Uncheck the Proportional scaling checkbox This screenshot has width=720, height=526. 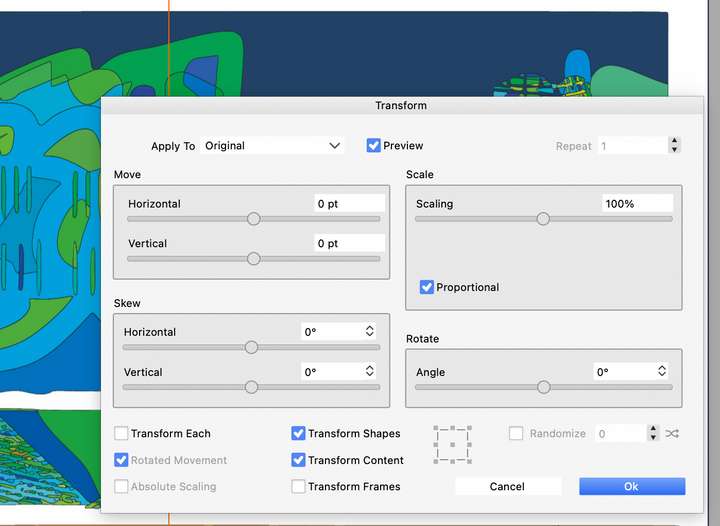(x=427, y=287)
